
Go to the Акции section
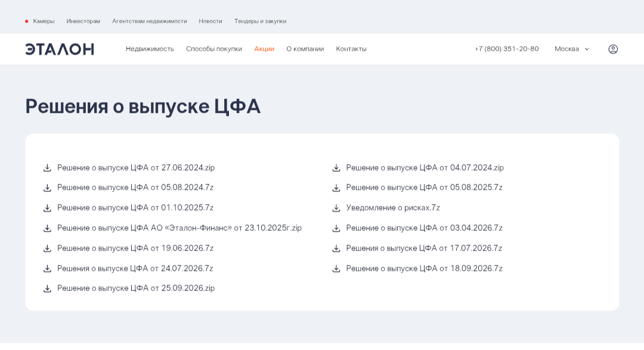pyautogui.click(x=264, y=49)
